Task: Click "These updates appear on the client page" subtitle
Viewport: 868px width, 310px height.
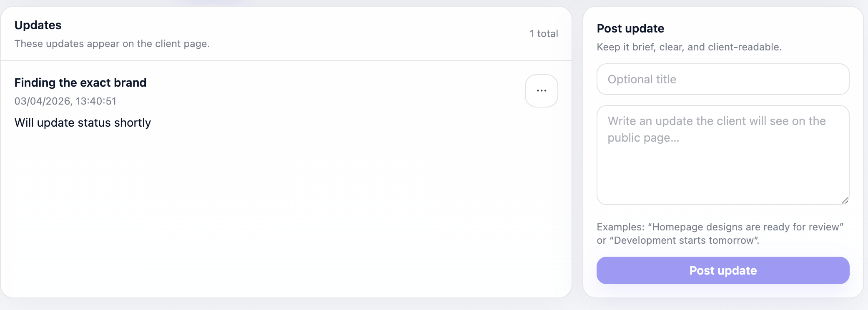Action: click(112, 44)
